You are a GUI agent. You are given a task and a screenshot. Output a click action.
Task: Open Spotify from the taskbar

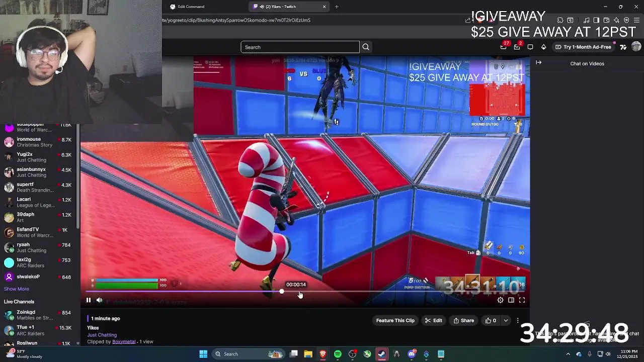click(338, 354)
